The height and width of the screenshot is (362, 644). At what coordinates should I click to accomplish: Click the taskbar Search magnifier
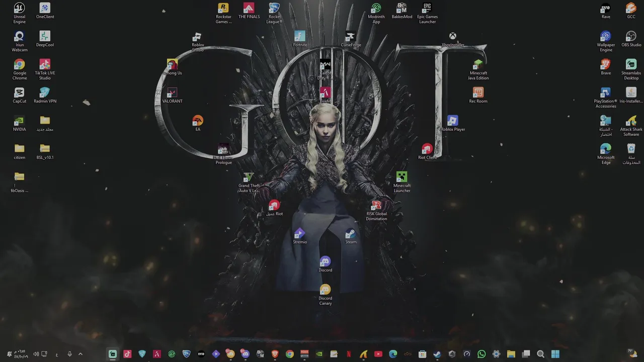(540, 354)
